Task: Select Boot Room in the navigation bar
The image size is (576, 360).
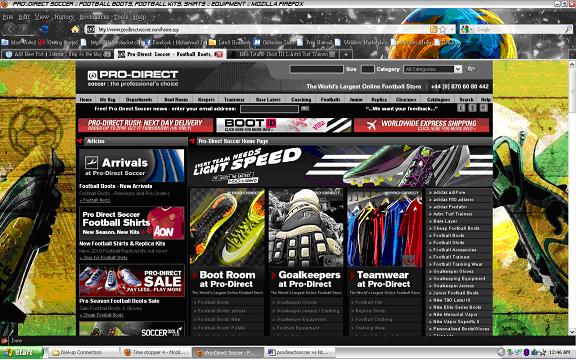Action: point(176,100)
